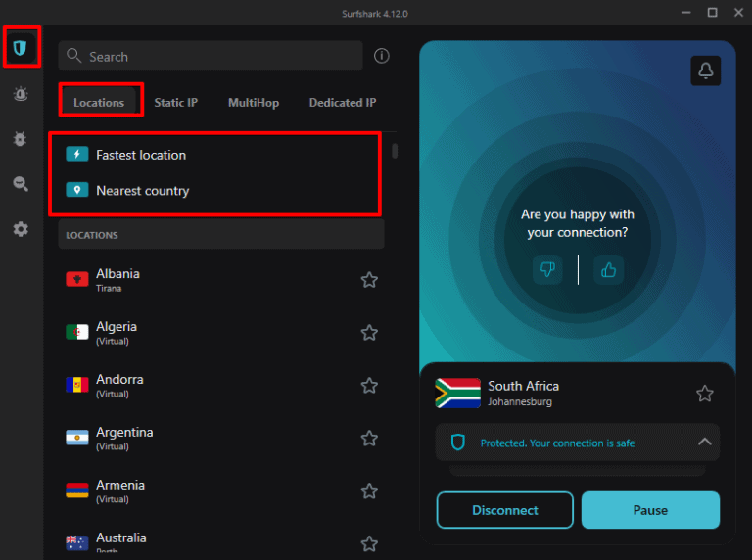Rate connection with thumbs down
Viewport: 752px width, 560px height.
pyautogui.click(x=547, y=269)
